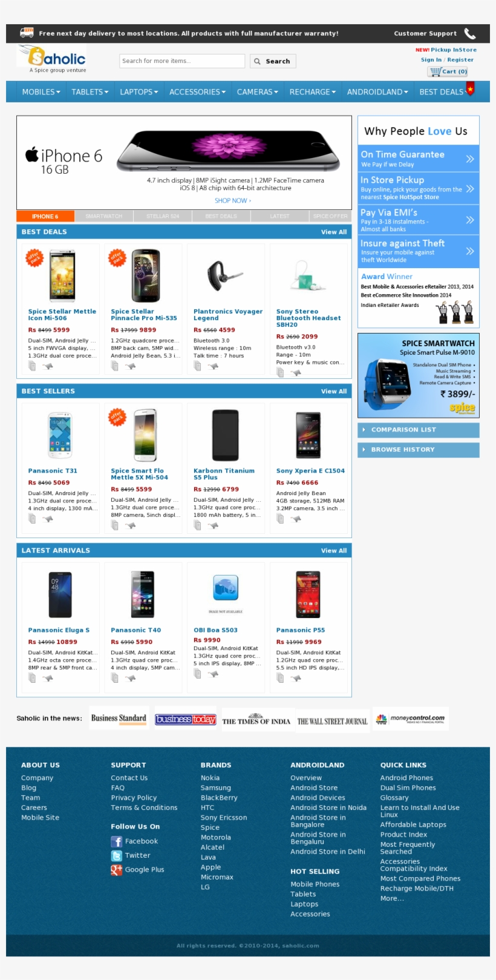The height and width of the screenshot is (980, 496).
Task: Click the Facebook icon in footer
Action: pos(117,841)
